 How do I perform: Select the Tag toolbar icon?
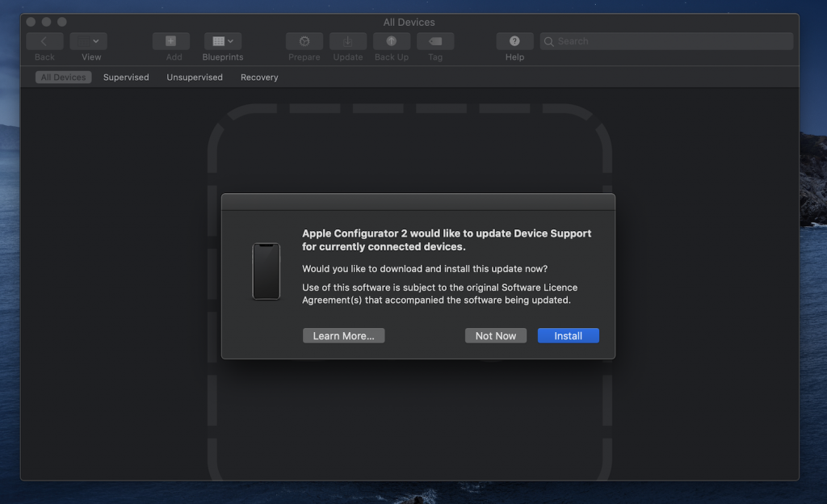point(434,40)
